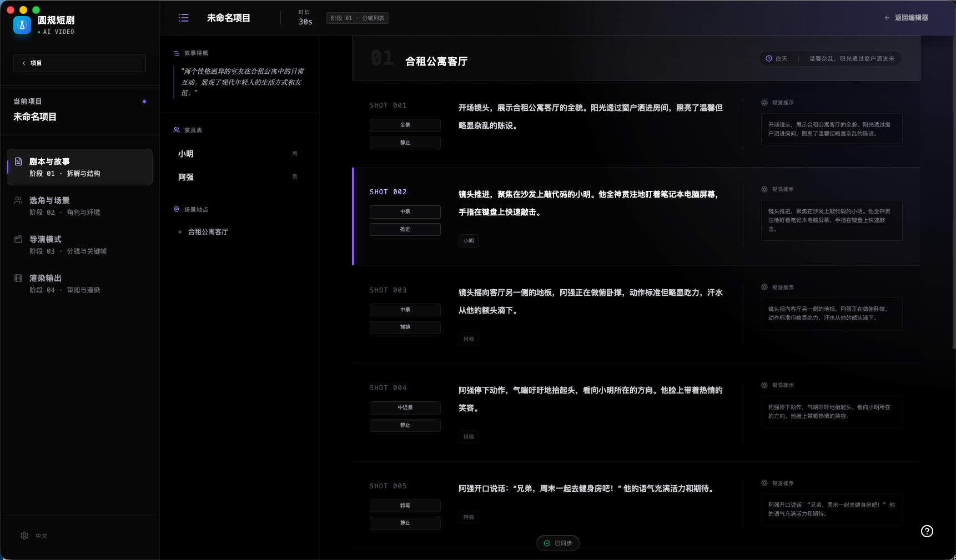Open the 全景 shot size selector for SHOT 001

[x=405, y=125]
